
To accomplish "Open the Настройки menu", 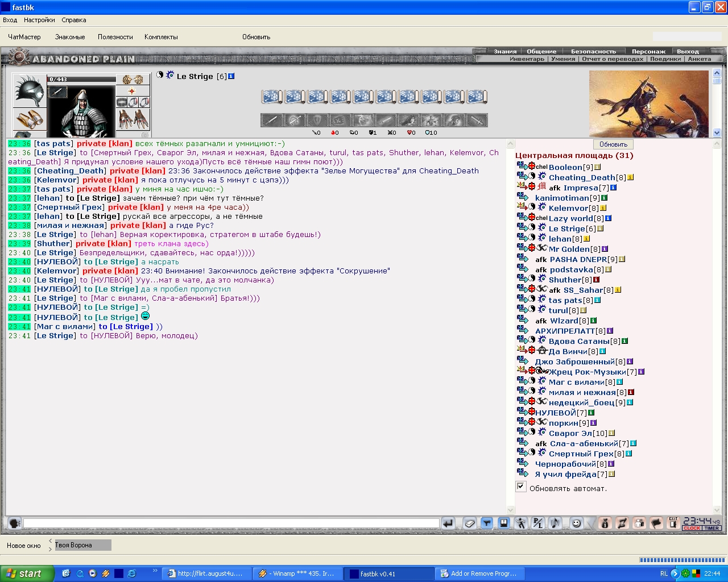I will pos(39,20).
